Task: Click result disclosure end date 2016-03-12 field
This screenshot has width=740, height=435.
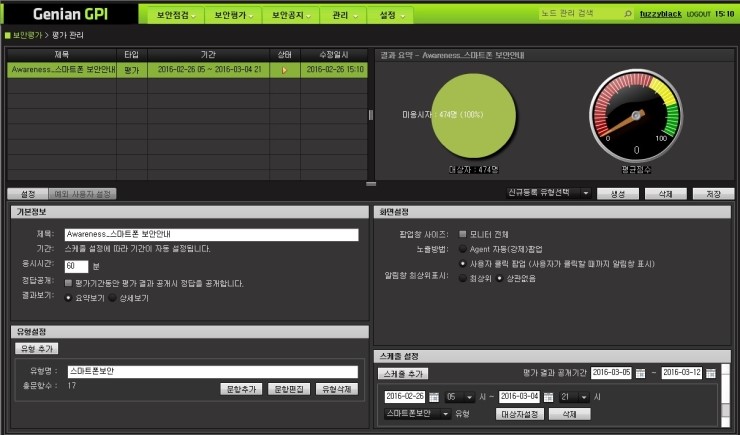Action: 681,373
